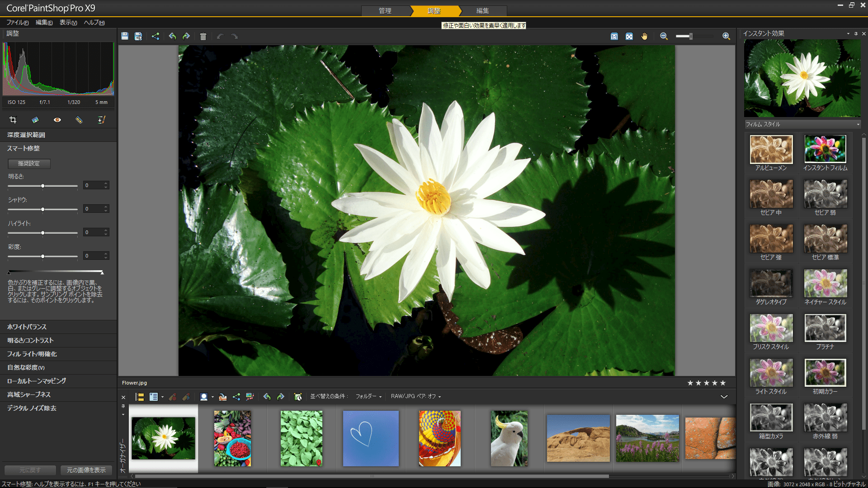
Task: Collapse the Organizer with the chevron
Action: (x=724, y=397)
